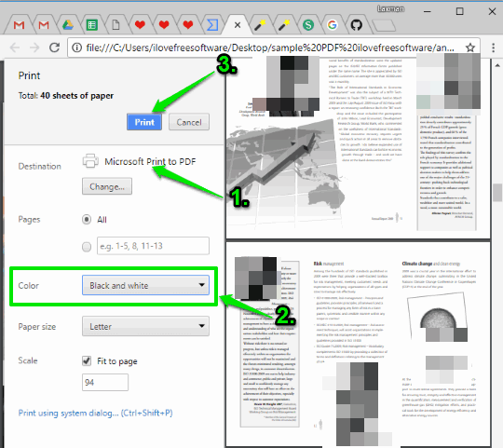Reload the page with the refresh icon
The width and height of the screenshot is (503, 448).
(55, 48)
